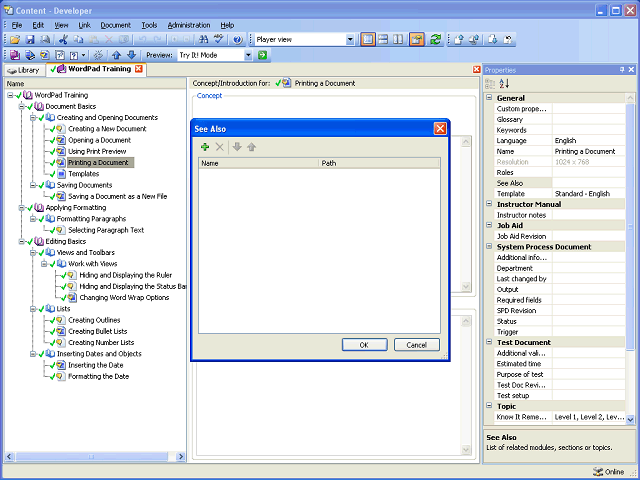Click the Help question mark icon
The height and width of the screenshot is (480, 640).
[238, 40]
